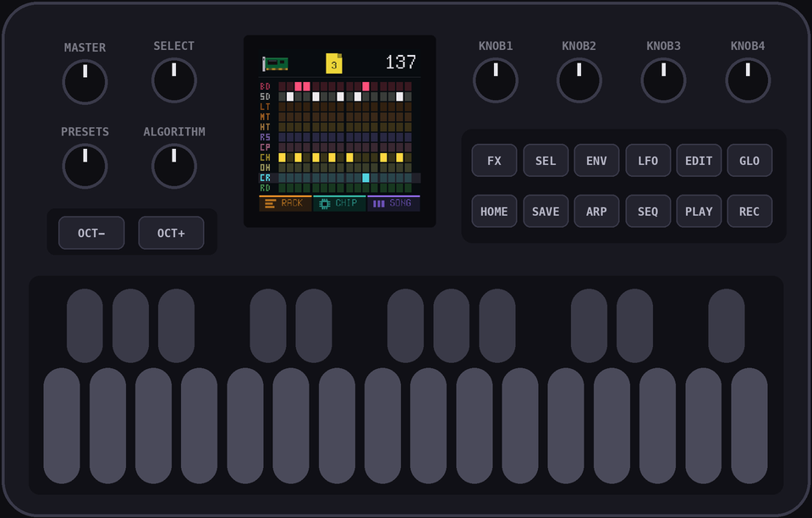This screenshot has height=518, width=812.
Task: Select the HT row label
Action: point(265,127)
